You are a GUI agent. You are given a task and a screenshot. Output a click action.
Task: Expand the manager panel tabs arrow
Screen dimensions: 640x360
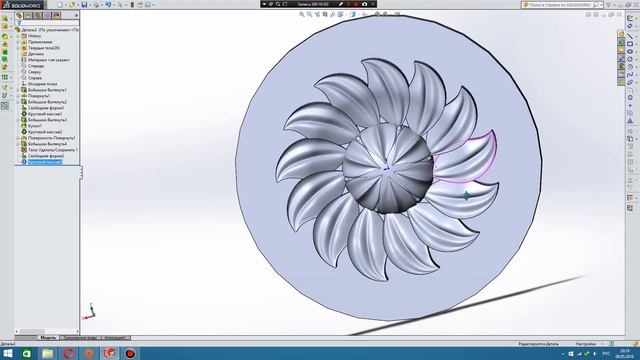76,16
